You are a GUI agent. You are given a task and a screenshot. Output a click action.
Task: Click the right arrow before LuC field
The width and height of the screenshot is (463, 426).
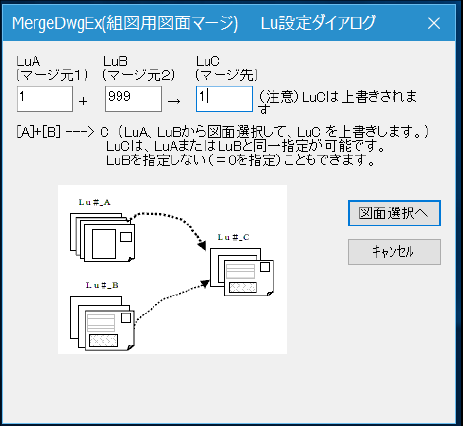click(174, 101)
